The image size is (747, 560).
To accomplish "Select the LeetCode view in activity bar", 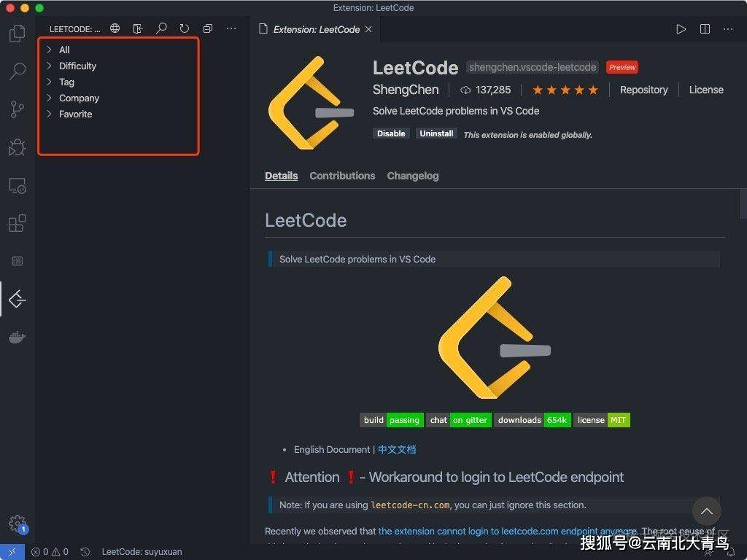I will pos(18,299).
